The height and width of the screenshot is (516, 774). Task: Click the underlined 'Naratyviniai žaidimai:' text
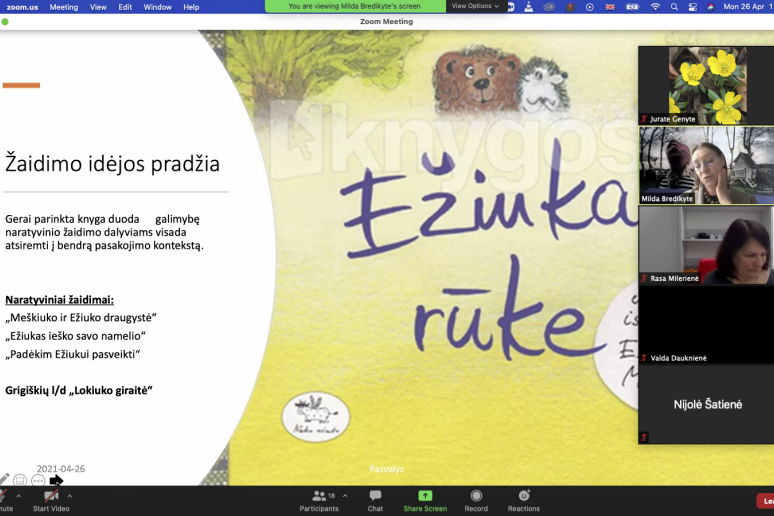click(x=59, y=300)
